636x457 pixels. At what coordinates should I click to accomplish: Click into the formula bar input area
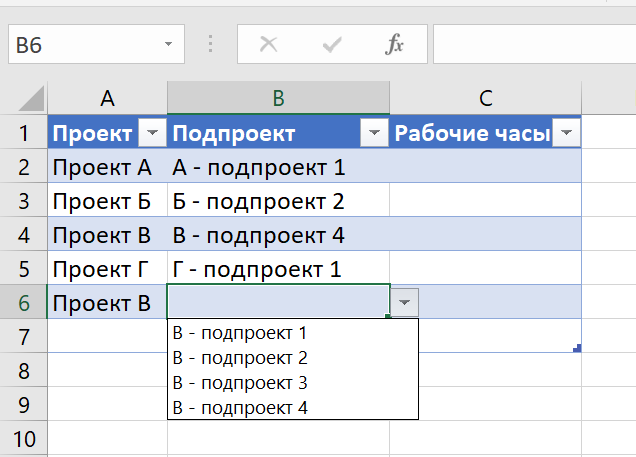535,44
